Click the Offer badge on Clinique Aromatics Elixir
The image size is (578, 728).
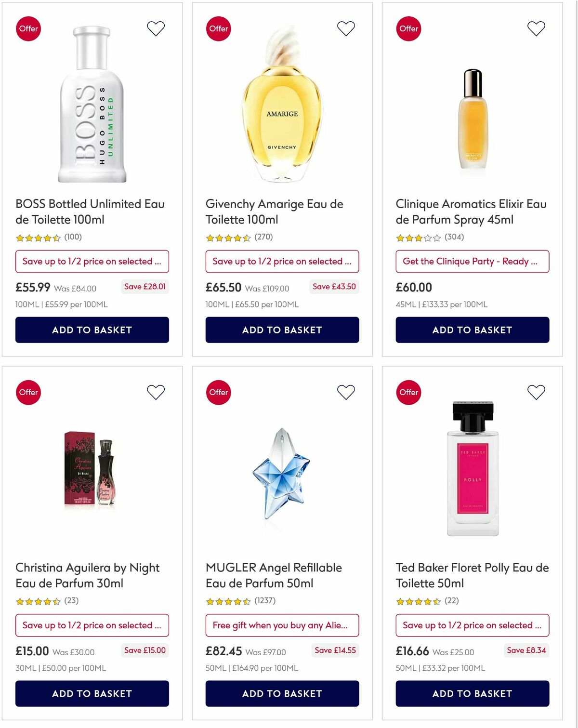click(408, 28)
